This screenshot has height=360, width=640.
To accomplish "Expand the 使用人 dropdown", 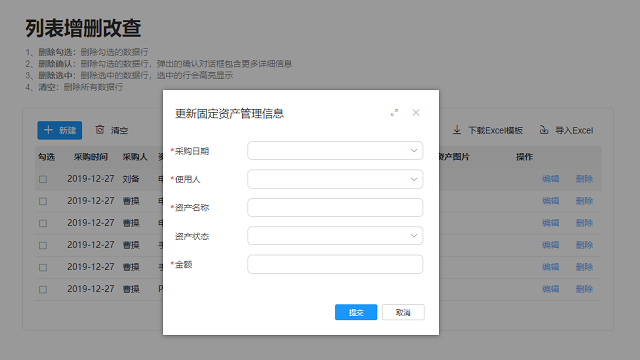I will [x=335, y=179].
